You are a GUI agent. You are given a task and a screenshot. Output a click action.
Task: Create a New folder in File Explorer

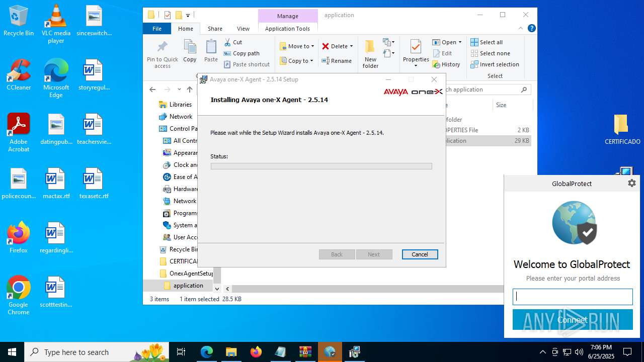[x=370, y=54]
